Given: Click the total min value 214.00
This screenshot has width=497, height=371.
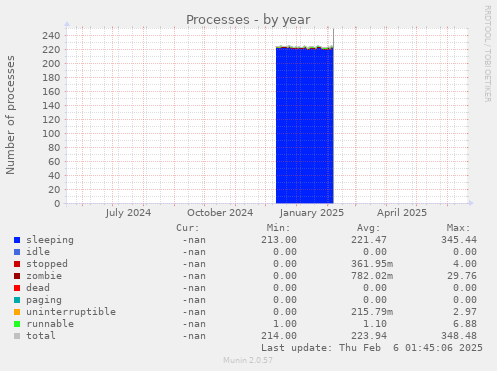Looking at the screenshot, I should (279, 336).
